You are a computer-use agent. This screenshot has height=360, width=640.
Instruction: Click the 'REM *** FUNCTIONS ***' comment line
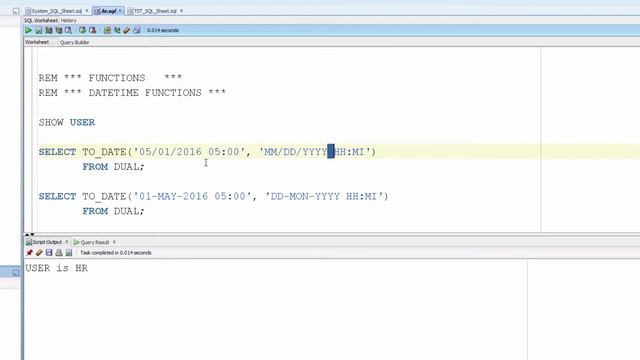pos(110,78)
